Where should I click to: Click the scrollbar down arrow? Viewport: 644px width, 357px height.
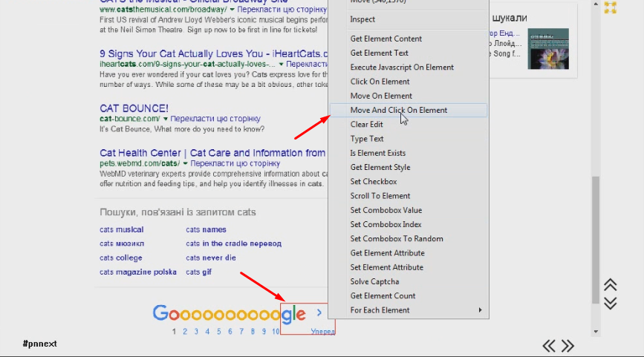point(596,331)
